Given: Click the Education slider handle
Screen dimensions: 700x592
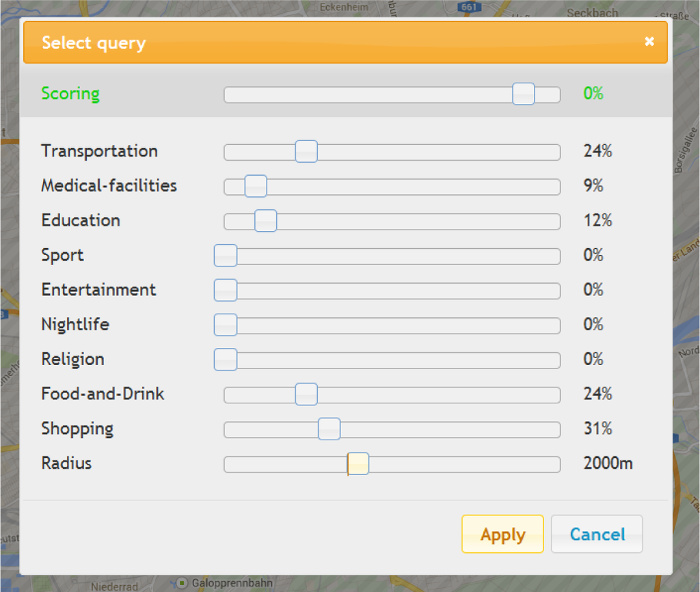Looking at the screenshot, I should [x=265, y=221].
